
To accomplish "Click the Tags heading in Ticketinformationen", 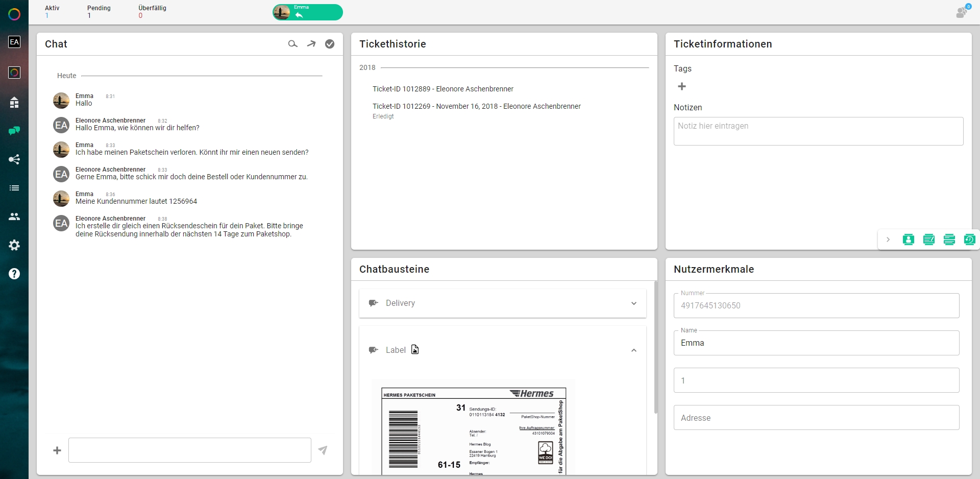I will (x=682, y=68).
